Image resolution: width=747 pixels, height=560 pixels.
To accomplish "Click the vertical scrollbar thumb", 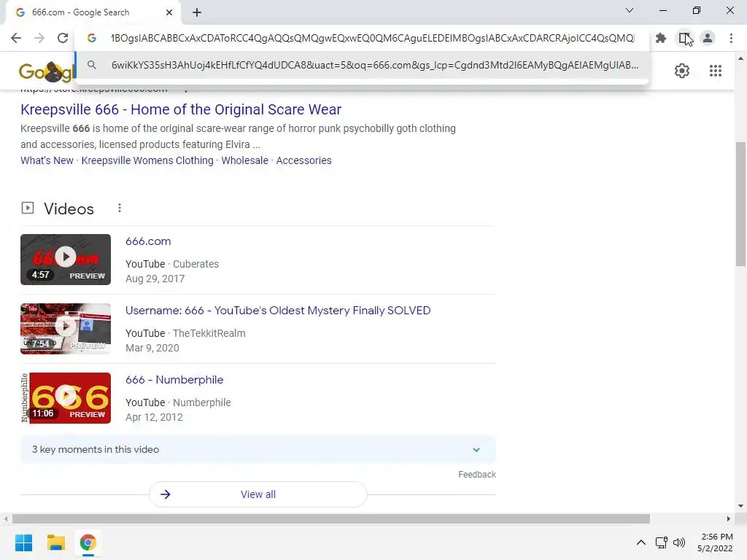I will pyautogui.click(x=740, y=204).
